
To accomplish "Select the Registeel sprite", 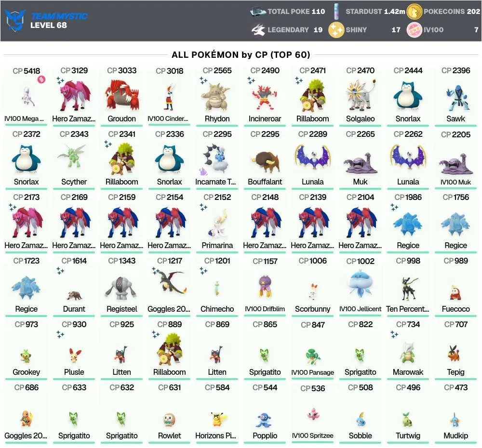I will [x=121, y=288].
